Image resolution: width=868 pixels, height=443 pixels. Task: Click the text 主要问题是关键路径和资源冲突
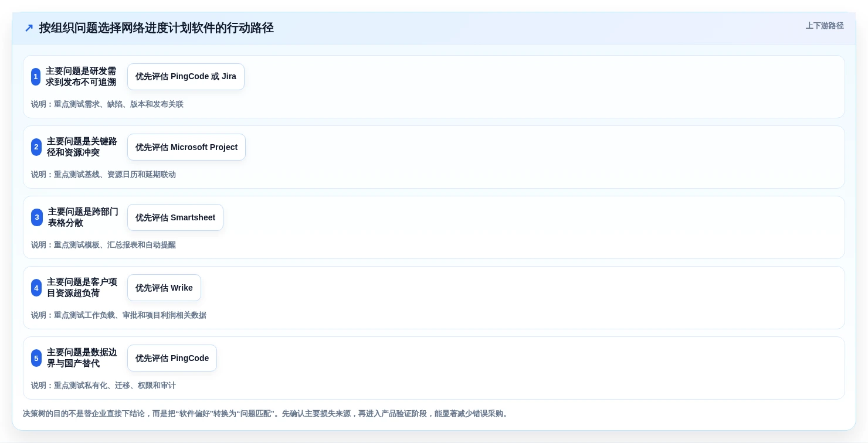tap(82, 147)
